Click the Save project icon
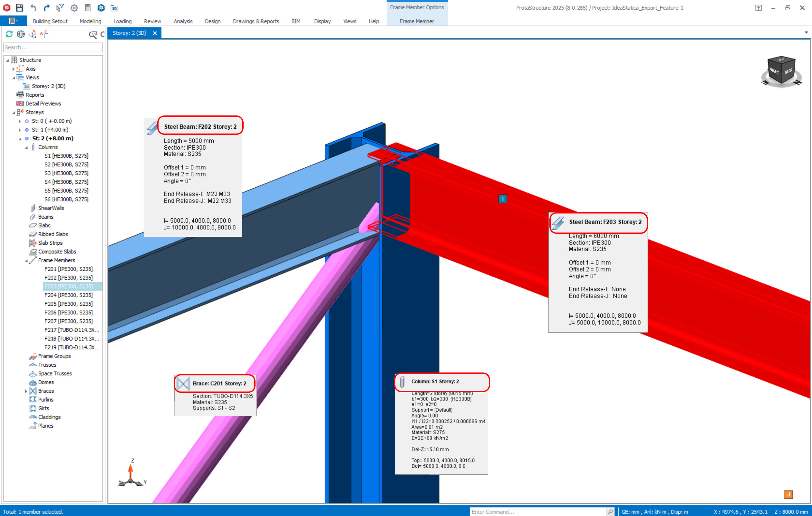 pyautogui.click(x=20, y=7)
